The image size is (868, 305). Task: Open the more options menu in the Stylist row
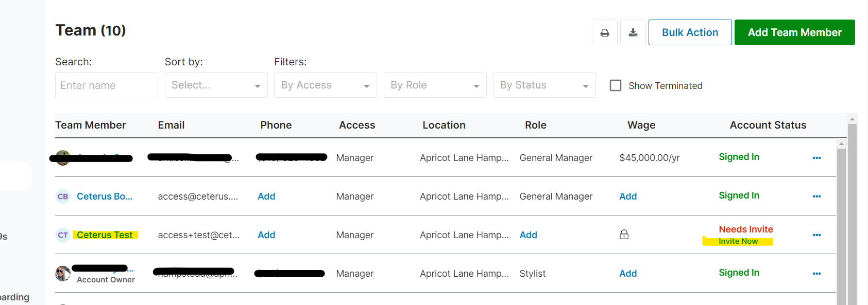(816, 274)
